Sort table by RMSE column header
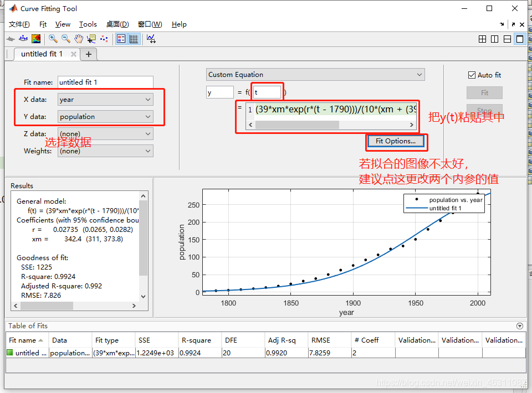Image resolution: width=532 pixels, height=393 pixels. click(x=330, y=340)
